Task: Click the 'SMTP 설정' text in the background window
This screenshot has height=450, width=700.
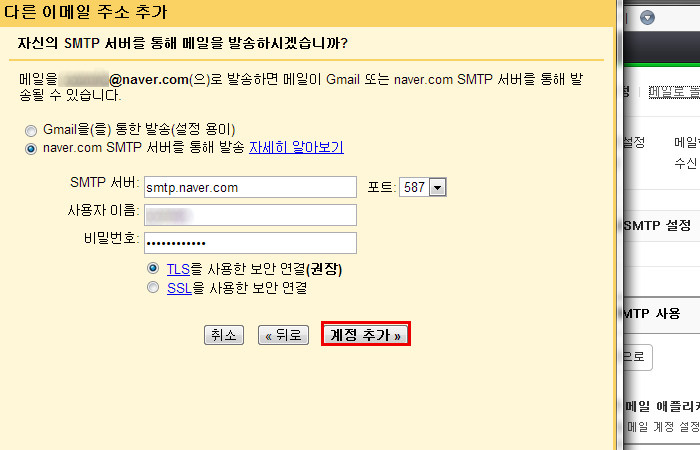Action: point(657,225)
